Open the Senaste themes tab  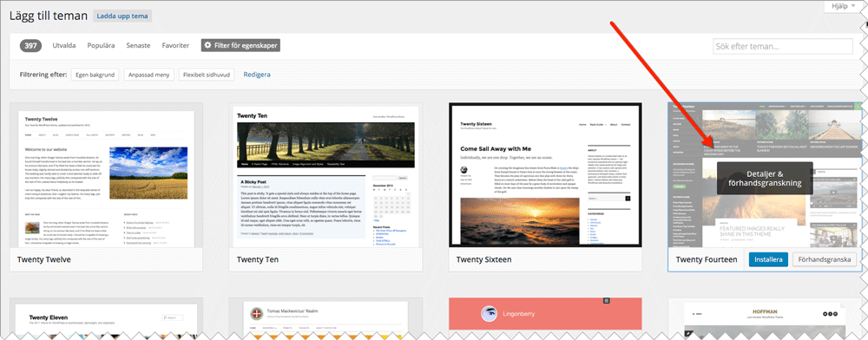(138, 45)
